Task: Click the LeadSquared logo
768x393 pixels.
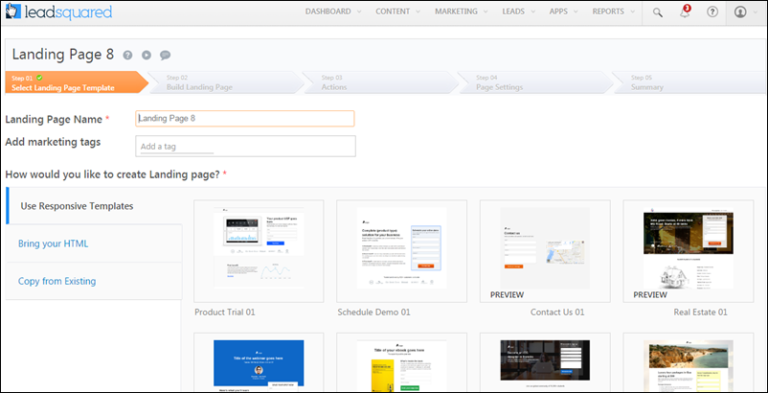Action: click(59, 12)
